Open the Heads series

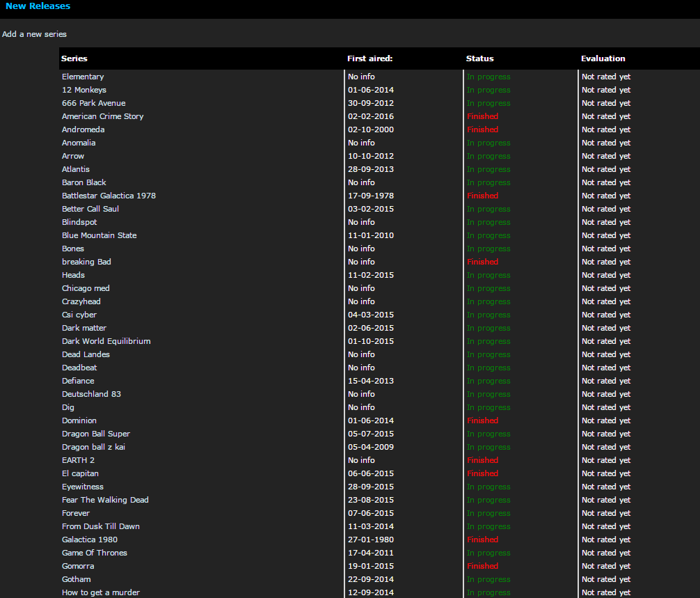coord(73,275)
